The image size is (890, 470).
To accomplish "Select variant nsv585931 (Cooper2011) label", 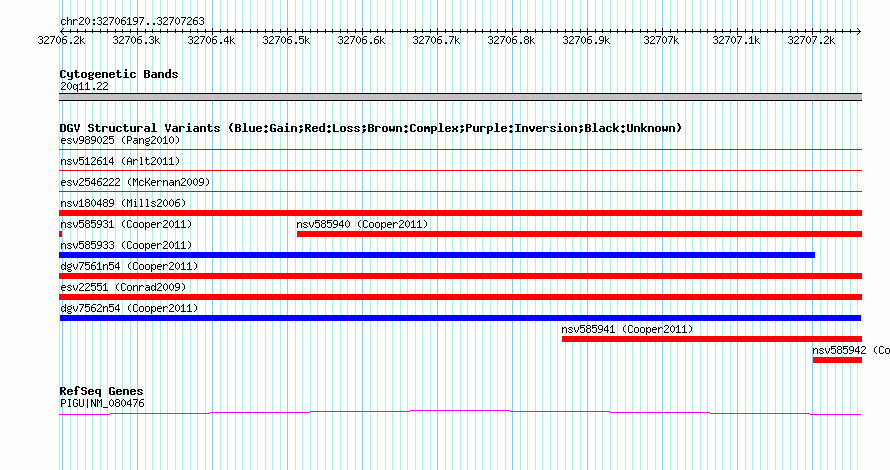I will click(x=126, y=224).
